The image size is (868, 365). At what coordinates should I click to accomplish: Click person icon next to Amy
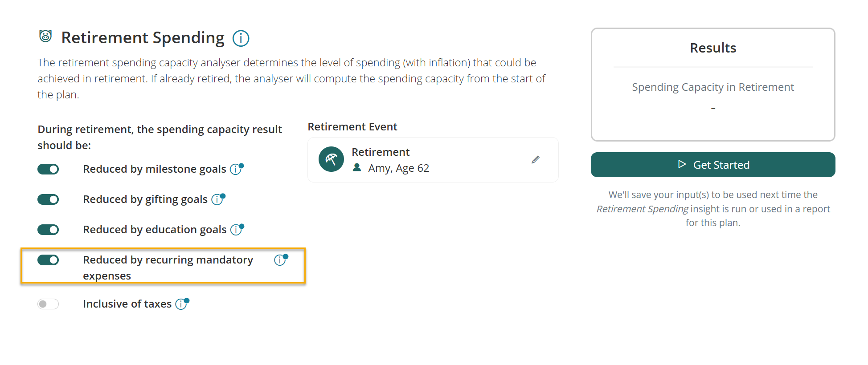pos(357,167)
